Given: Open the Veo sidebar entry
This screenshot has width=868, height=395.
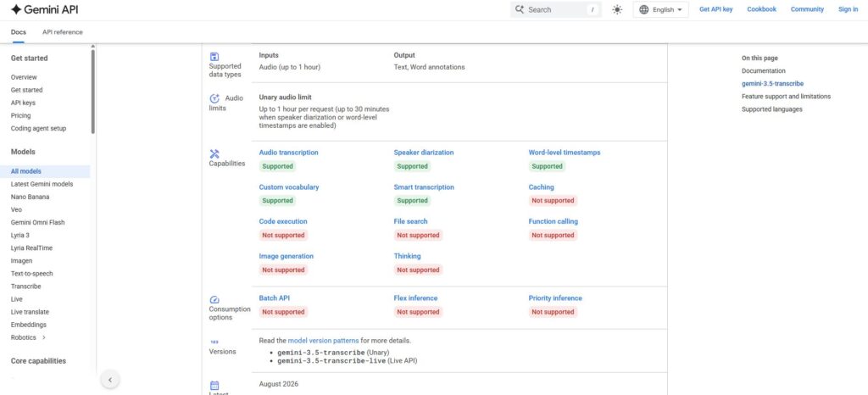Looking at the screenshot, I should (x=16, y=209).
